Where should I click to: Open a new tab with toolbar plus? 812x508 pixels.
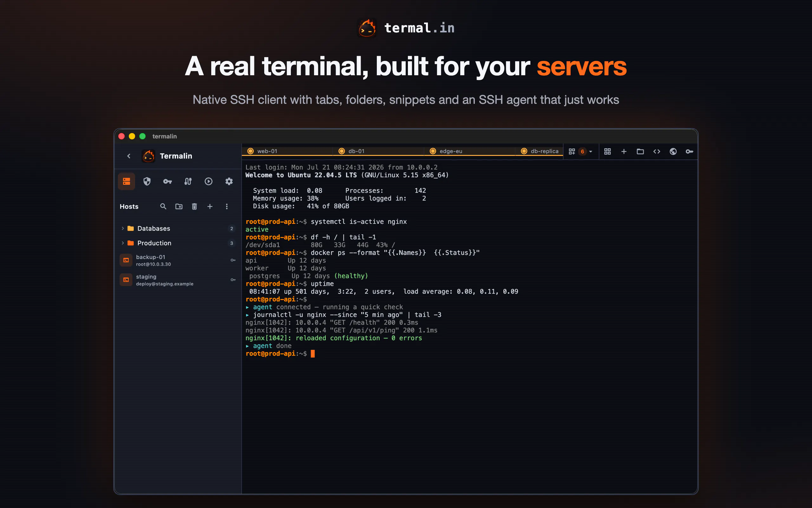[x=624, y=151]
